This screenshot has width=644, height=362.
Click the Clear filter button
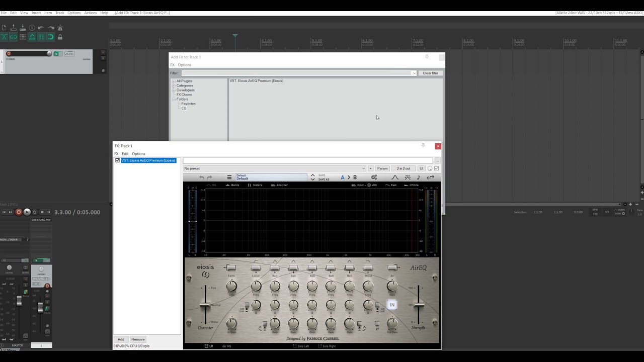pos(430,73)
